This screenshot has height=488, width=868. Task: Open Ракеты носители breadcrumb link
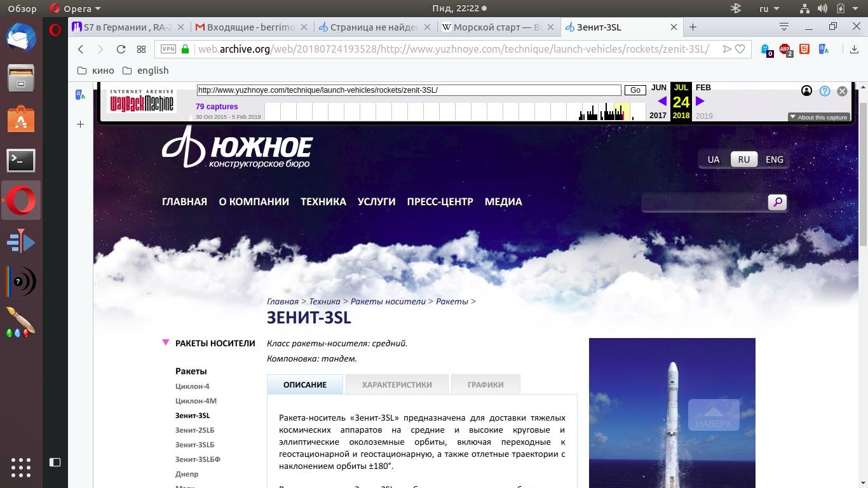tap(388, 301)
